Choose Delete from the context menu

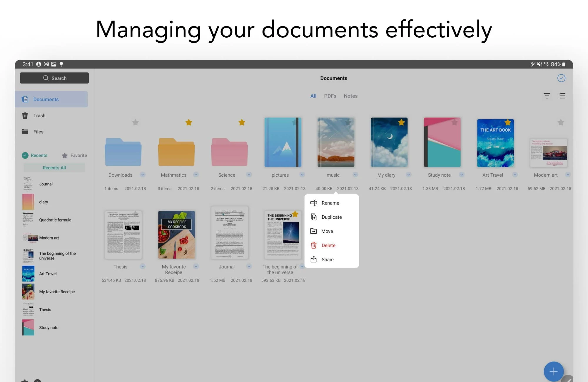(x=332, y=245)
